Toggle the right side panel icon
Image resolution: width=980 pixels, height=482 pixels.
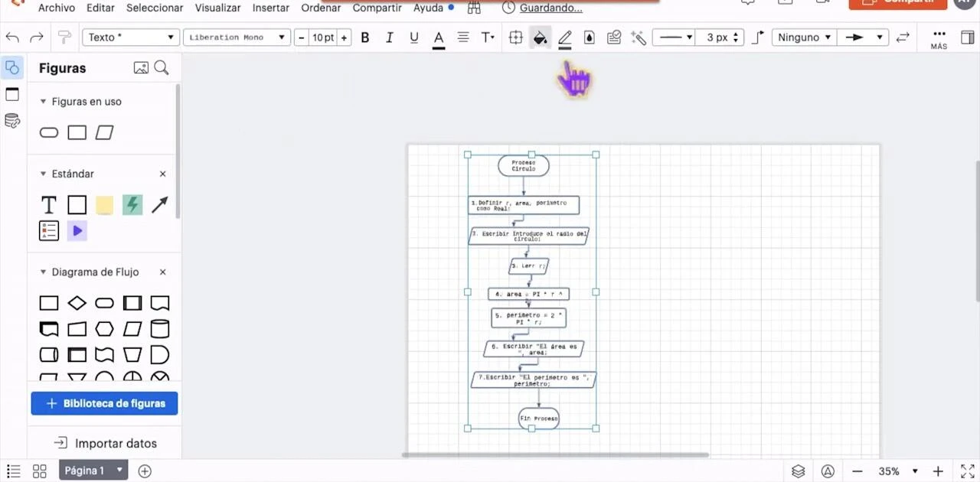[967, 37]
